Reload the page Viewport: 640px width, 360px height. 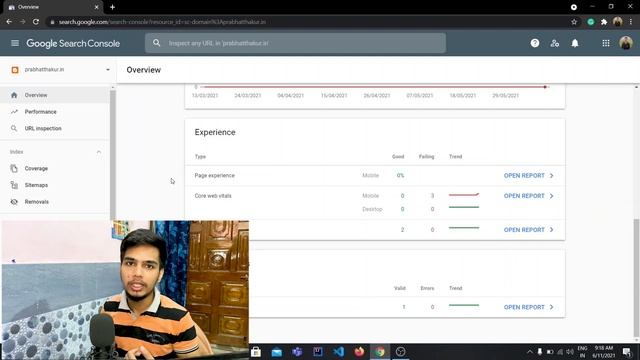pyautogui.click(x=36, y=22)
